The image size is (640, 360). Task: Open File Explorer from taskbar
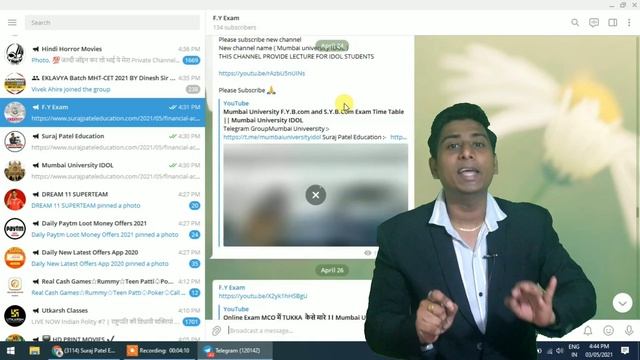[x=34, y=351]
